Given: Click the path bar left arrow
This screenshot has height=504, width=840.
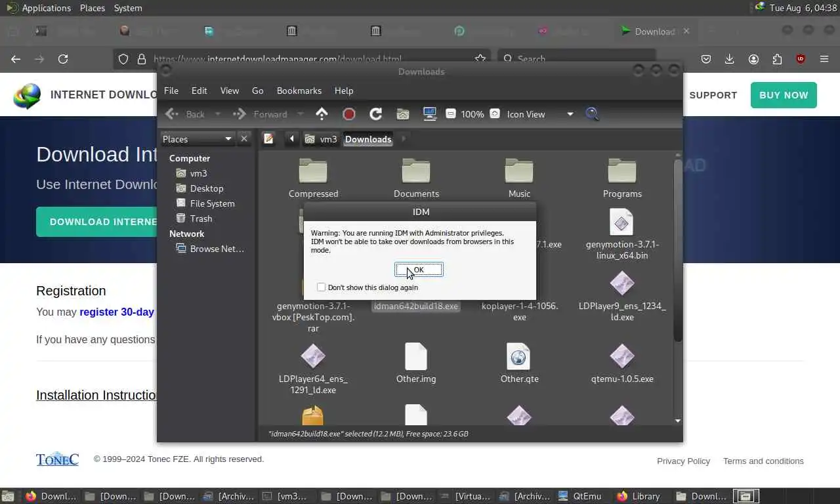Looking at the screenshot, I should [292, 138].
